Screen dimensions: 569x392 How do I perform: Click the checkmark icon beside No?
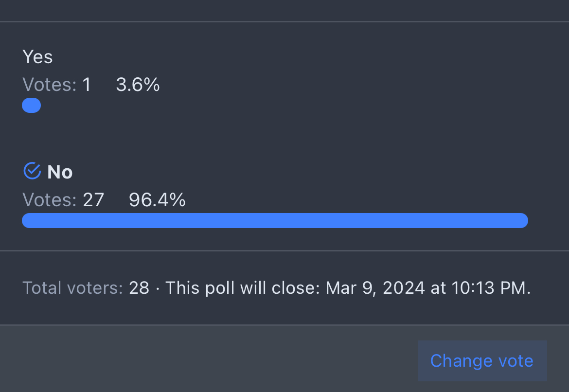coord(32,171)
